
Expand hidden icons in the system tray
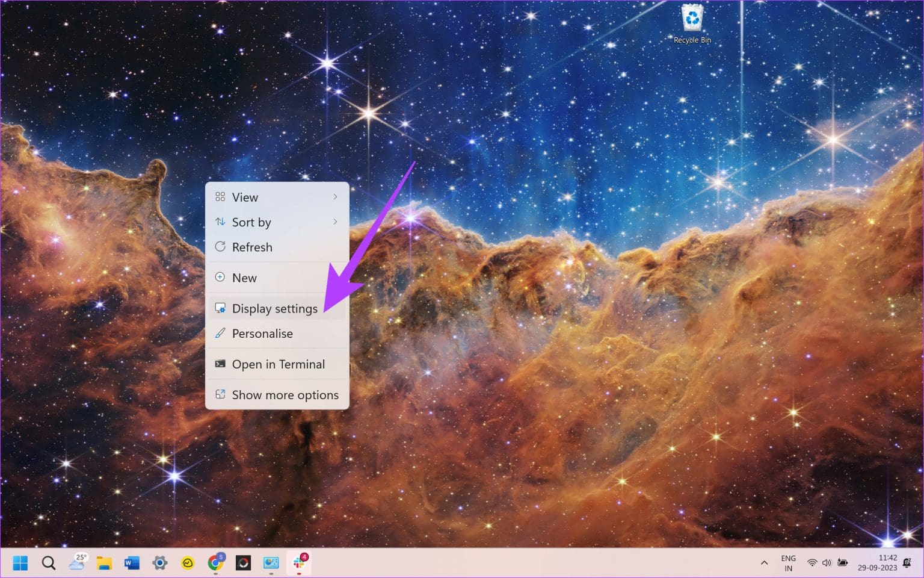(x=764, y=562)
